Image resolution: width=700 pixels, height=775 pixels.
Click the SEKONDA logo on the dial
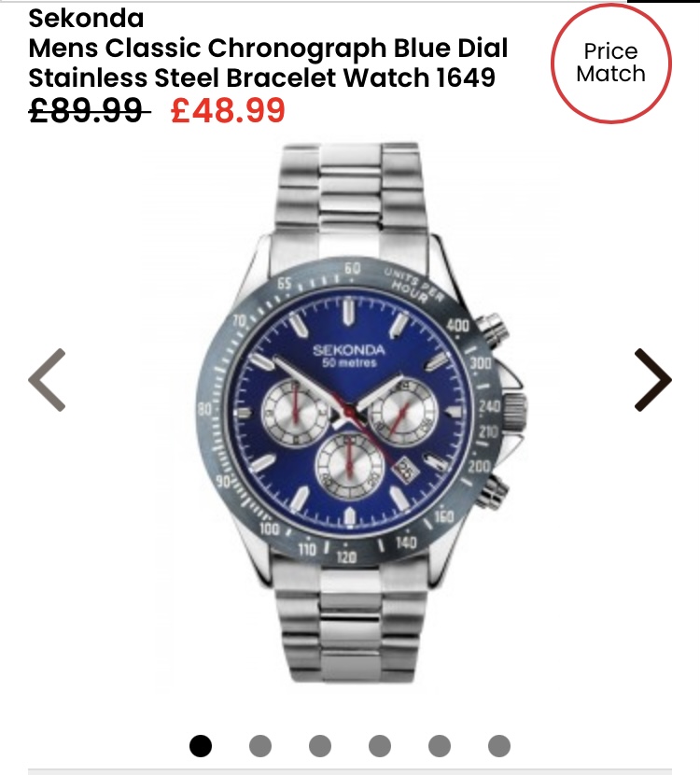(349, 350)
